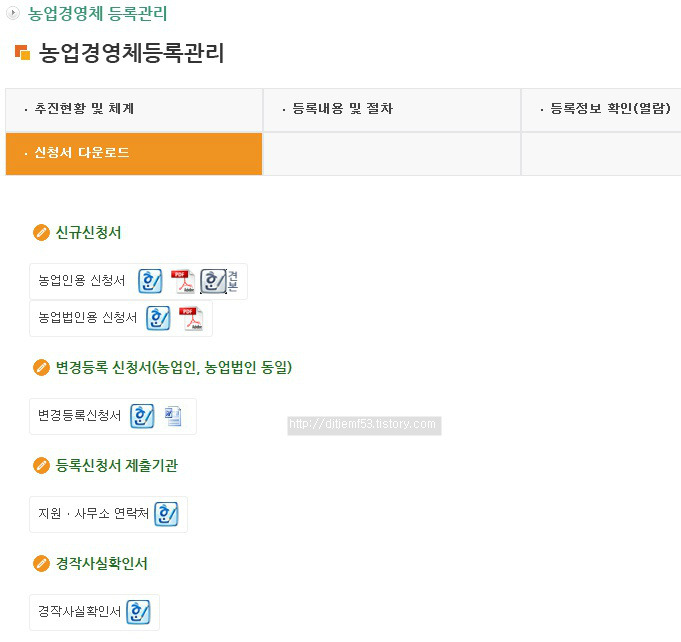The width and height of the screenshot is (681, 642).
Task: Open 농업인용 신청서 견본 sample HWP icon
Action: coord(219,281)
